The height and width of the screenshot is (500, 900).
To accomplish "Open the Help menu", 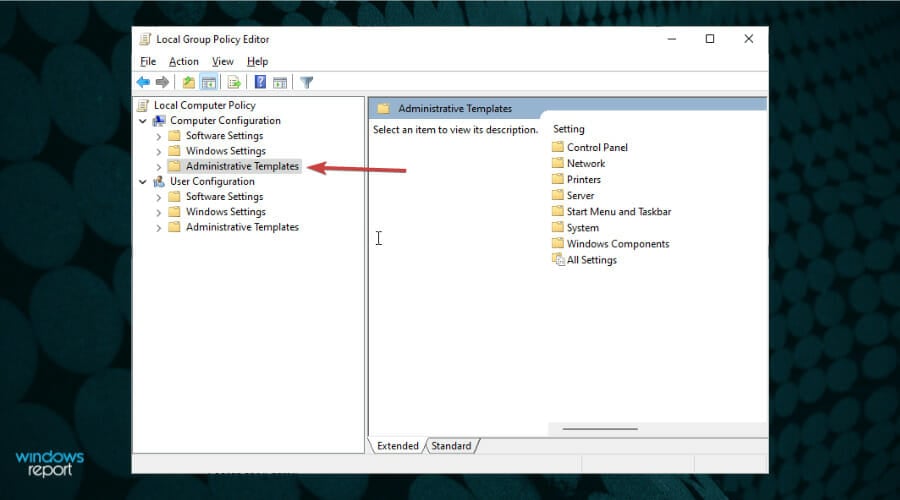I will (x=258, y=61).
